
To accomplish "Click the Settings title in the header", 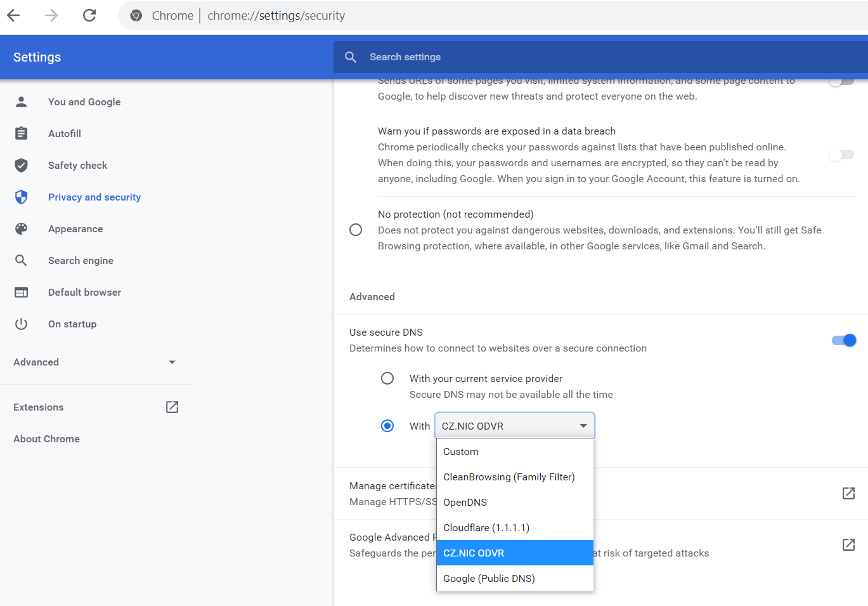I will point(37,57).
